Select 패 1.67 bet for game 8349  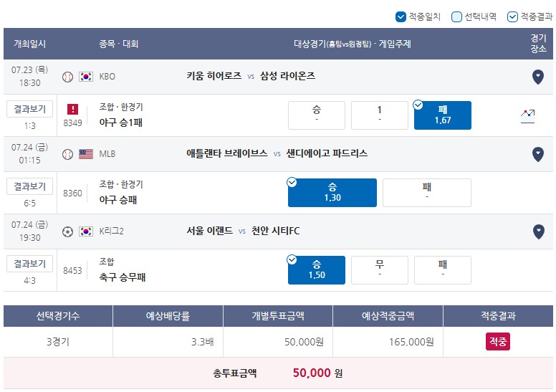[443, 115]
